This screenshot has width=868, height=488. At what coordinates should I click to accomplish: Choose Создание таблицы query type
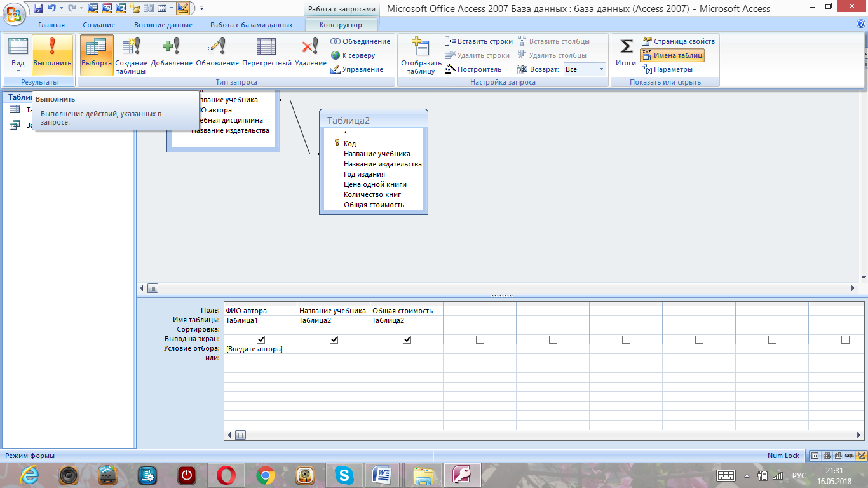click(x=132, y=55)
